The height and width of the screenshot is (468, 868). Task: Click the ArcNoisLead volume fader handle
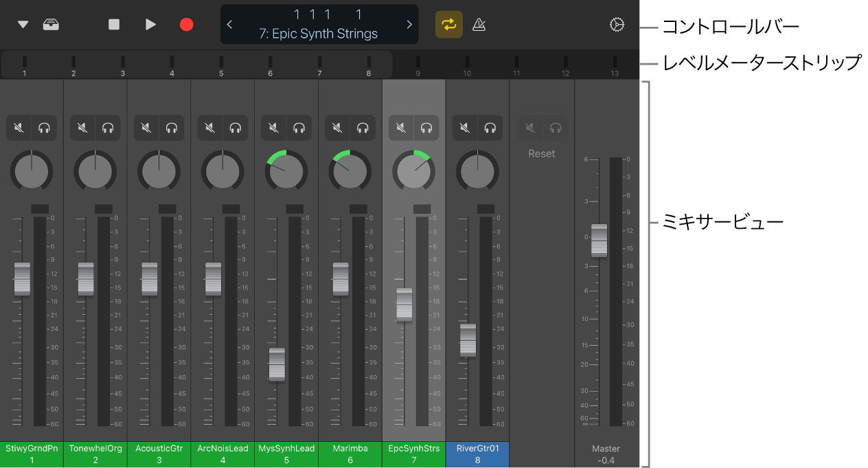[213, 279]
